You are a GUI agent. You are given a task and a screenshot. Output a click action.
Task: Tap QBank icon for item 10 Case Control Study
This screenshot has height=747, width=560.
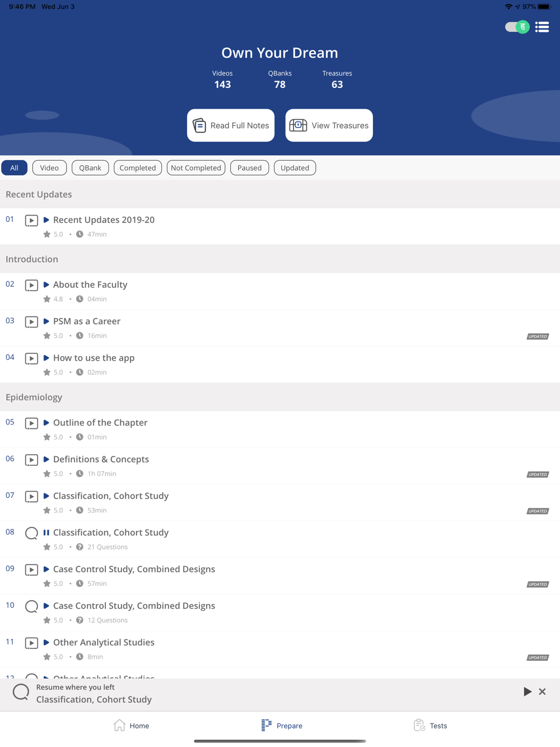coord(31,606)
